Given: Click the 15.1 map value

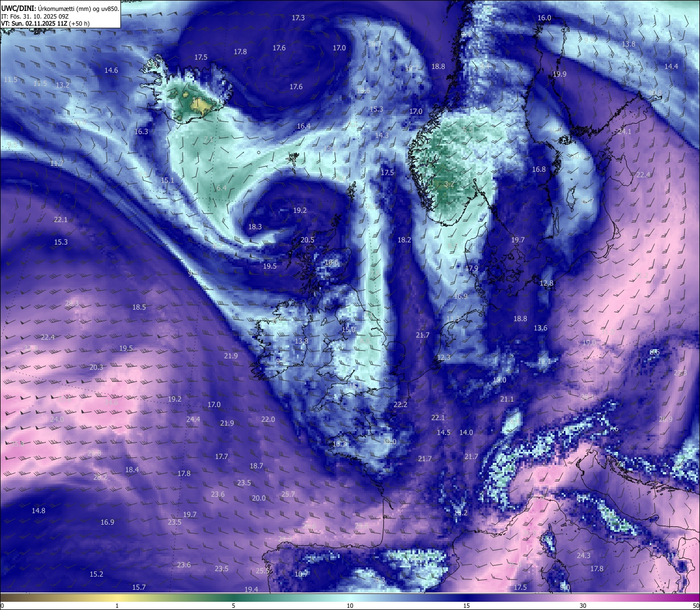Looking at the screenshot, I should coord(167,181).
